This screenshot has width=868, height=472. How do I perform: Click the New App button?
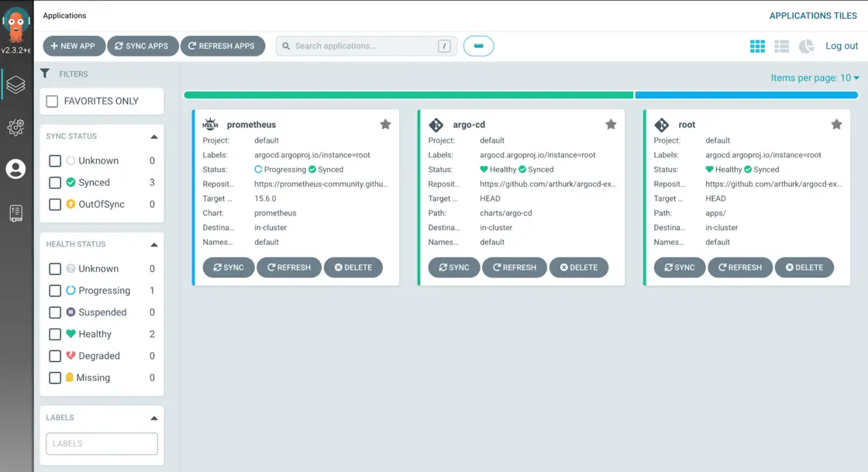[74, 47]
